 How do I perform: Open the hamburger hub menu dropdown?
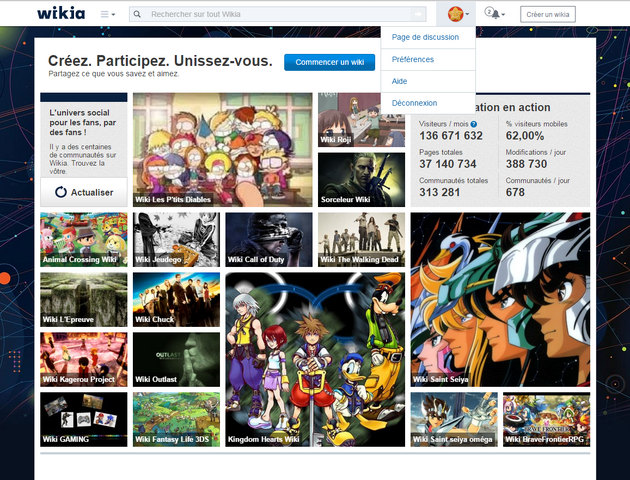(107, 14)
